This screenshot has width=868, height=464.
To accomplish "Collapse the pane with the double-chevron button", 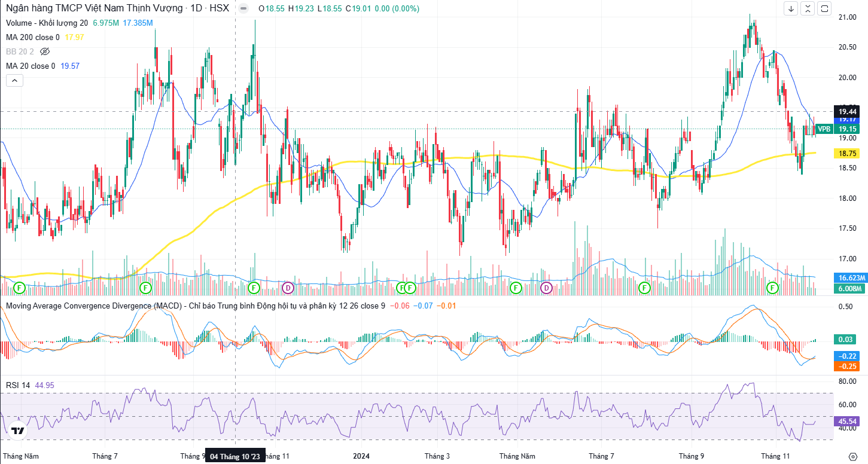I will tap(808, 8).
